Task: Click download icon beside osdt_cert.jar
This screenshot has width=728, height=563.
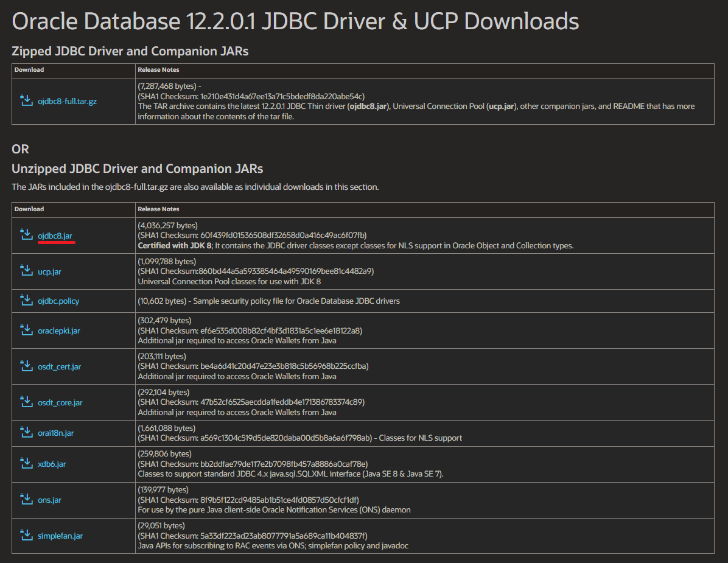Action: click(26, 366)
